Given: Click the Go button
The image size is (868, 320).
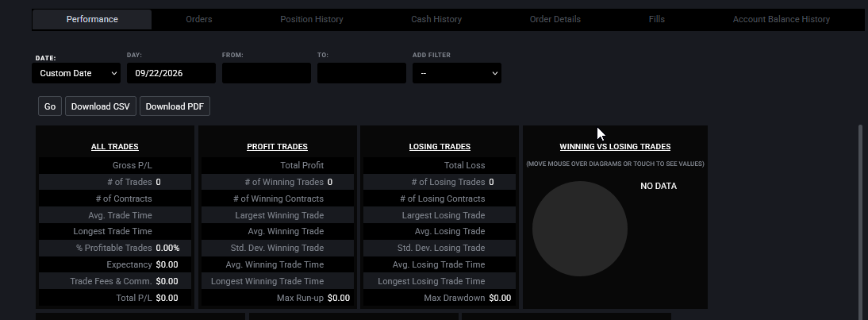Looking at the screenshot, I should tap(50, 106).
